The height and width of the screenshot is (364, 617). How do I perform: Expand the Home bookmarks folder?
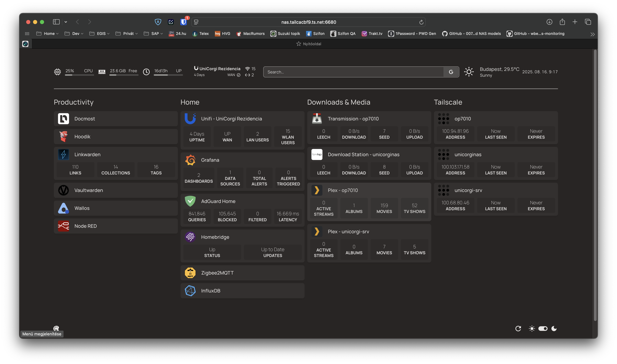[x=47, y=34]
